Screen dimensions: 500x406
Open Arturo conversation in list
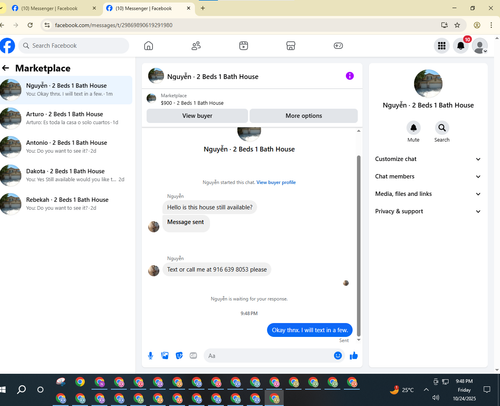pyautogui.click(x=66, y=118)
